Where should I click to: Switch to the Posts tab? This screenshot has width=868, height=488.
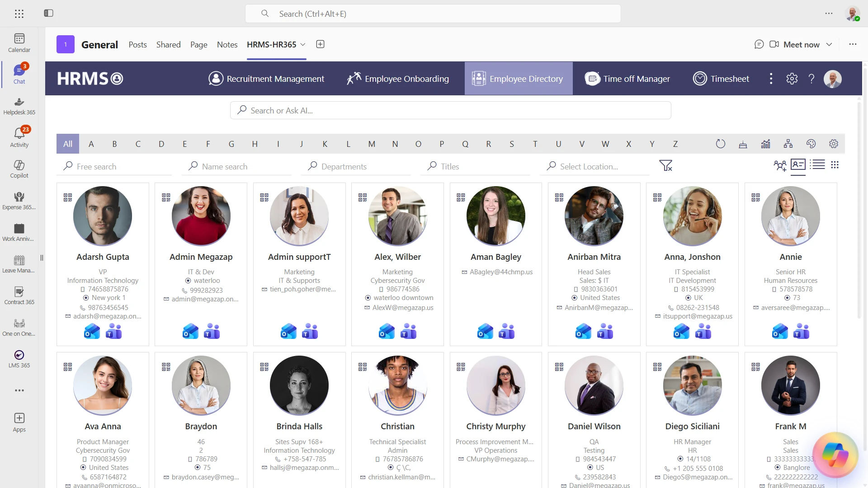[x=137, y=44]
